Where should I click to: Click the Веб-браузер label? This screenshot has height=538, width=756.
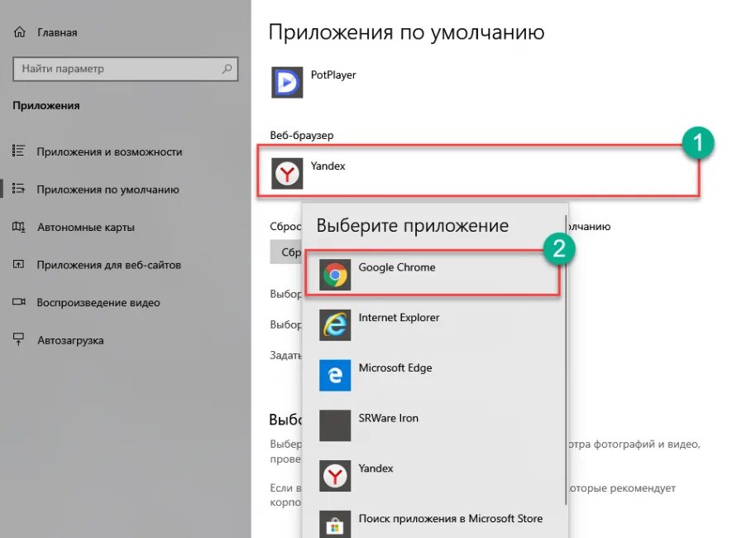[301, 135]
